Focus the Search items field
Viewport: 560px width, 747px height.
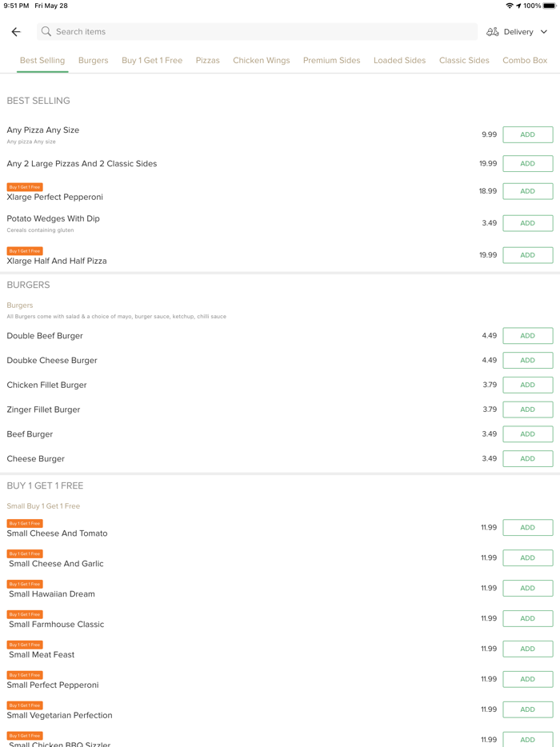point(256,32)
